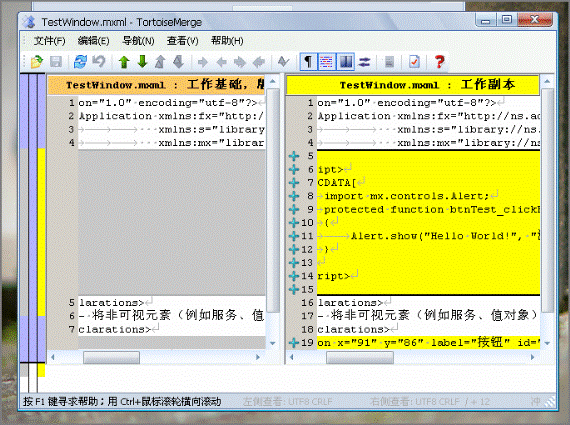Toggle the inline diff lines icon
The height and width of the screenshot is (425, 570).
[x=326, y=62]
